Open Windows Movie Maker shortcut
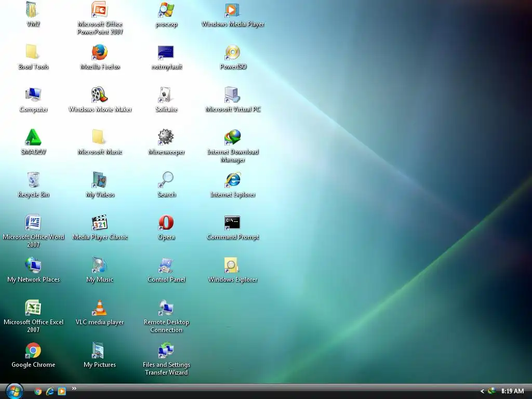The width and height of the screenshot is (532, 399). tap(100, 95)
